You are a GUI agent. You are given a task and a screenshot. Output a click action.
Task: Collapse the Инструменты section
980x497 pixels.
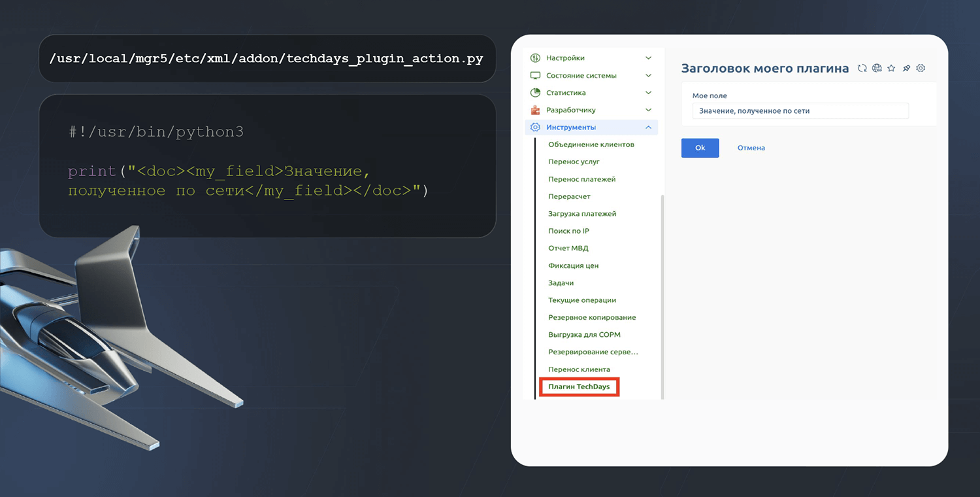(648, 127)
